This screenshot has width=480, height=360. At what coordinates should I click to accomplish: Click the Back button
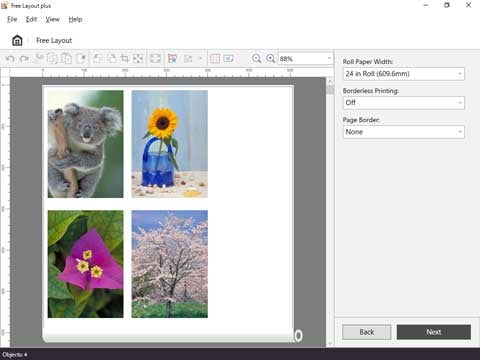click(367, 332)
